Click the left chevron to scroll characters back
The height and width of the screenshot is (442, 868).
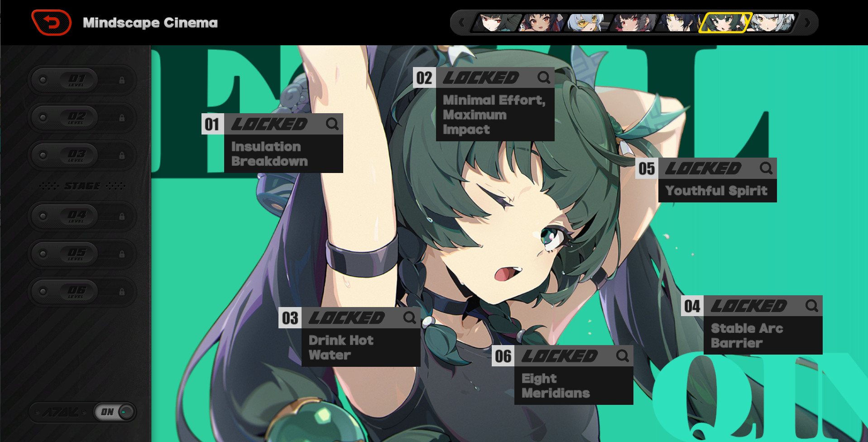coord(463,22)
